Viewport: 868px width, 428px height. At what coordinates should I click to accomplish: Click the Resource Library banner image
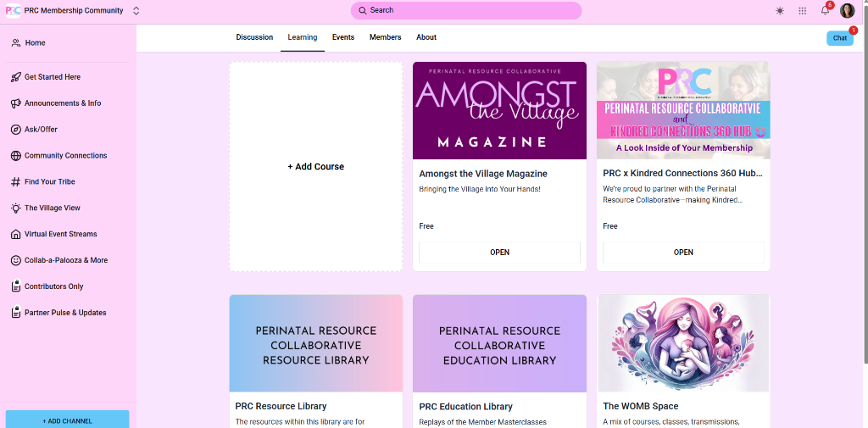[316, 344]
